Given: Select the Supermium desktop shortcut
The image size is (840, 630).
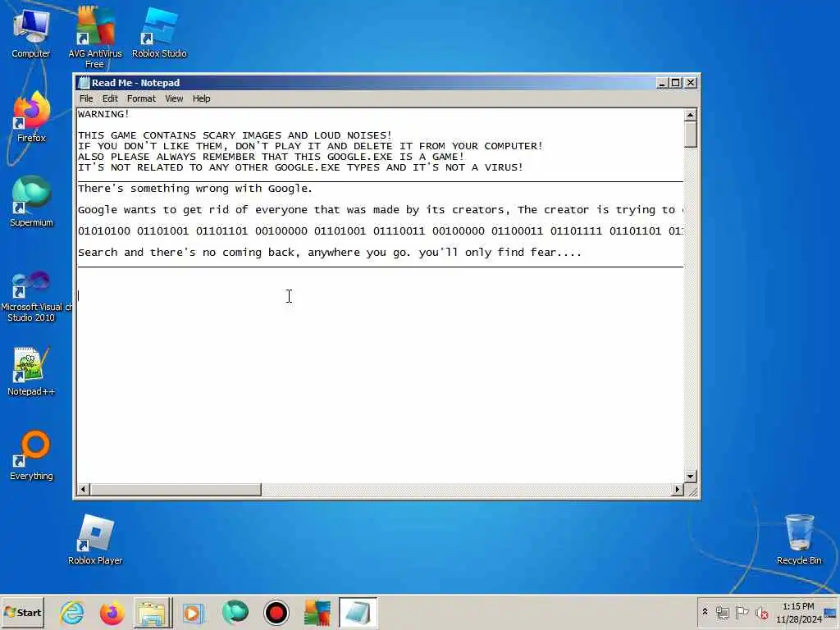Looking at the screenshot, I should [x=31, y=202].
